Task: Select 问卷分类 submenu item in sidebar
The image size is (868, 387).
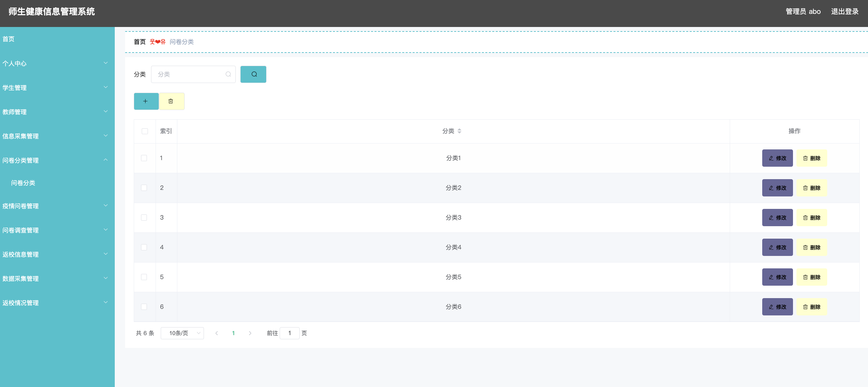Action: click(x=23, y=183)
